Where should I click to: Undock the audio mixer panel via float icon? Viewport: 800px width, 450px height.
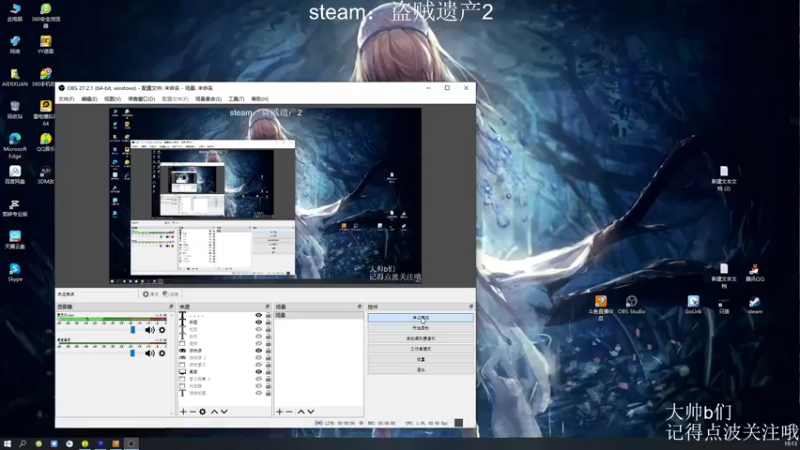pos(171,307)
